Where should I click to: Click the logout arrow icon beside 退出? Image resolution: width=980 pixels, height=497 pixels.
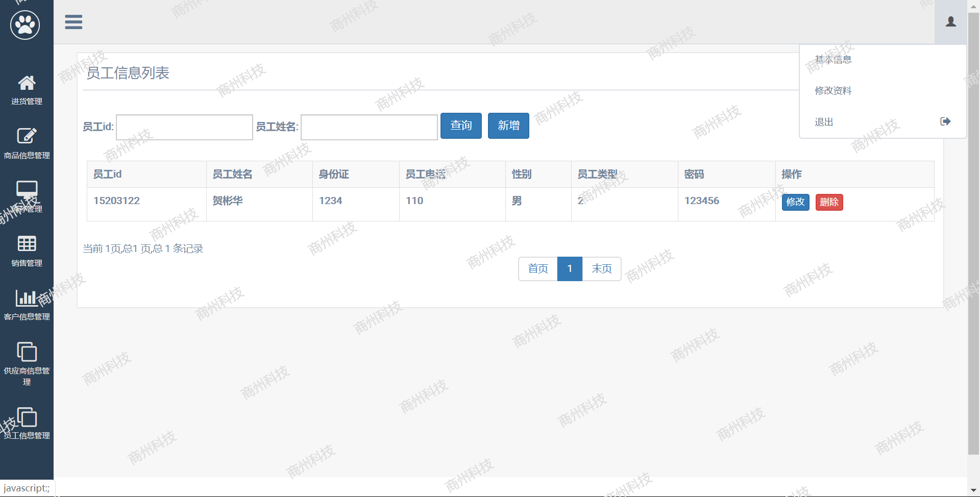point(945,121)
